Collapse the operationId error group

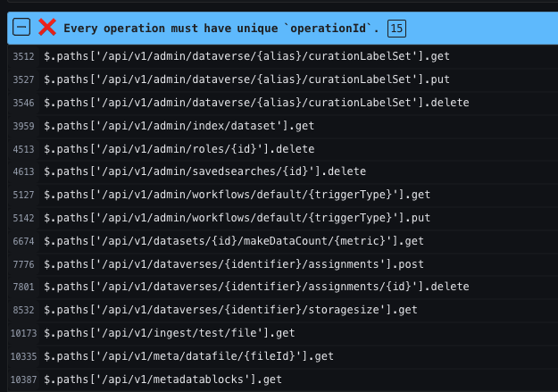click(22, 28)
